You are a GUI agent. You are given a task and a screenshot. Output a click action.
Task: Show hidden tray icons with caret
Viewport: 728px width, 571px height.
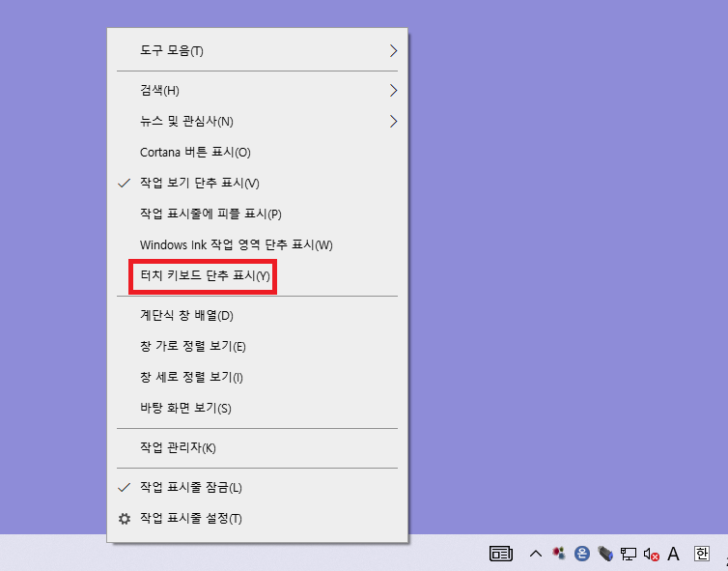pos(536,554)
